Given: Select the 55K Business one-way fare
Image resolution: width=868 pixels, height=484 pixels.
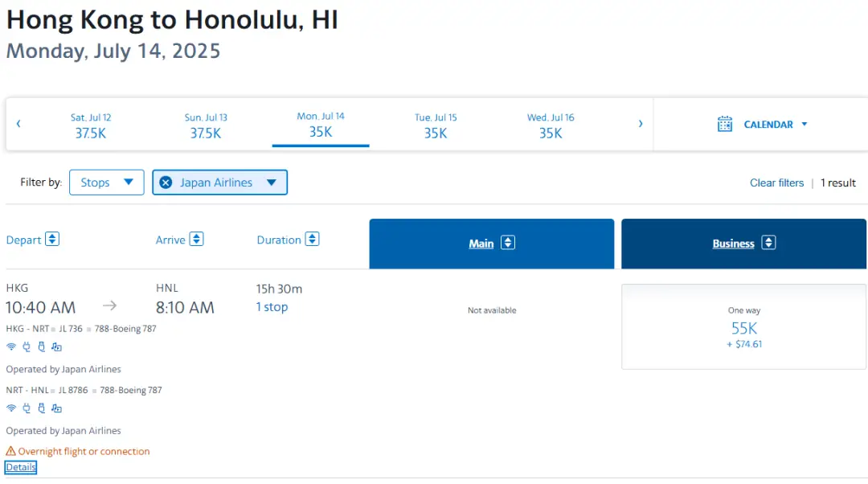Looking at the screenshot, I should coord(743,327).
